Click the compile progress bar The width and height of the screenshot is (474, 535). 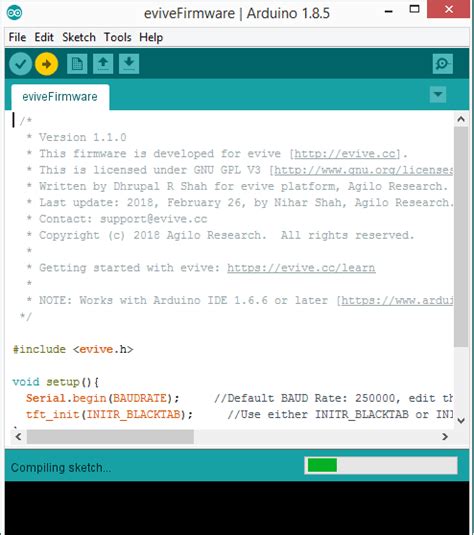pos(381,466)
